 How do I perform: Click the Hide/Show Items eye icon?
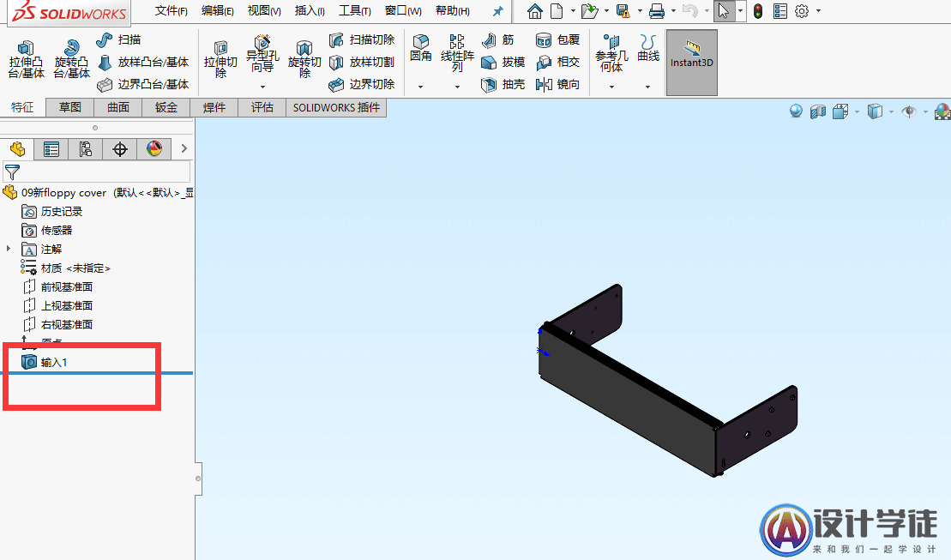[x=908, y=111]
